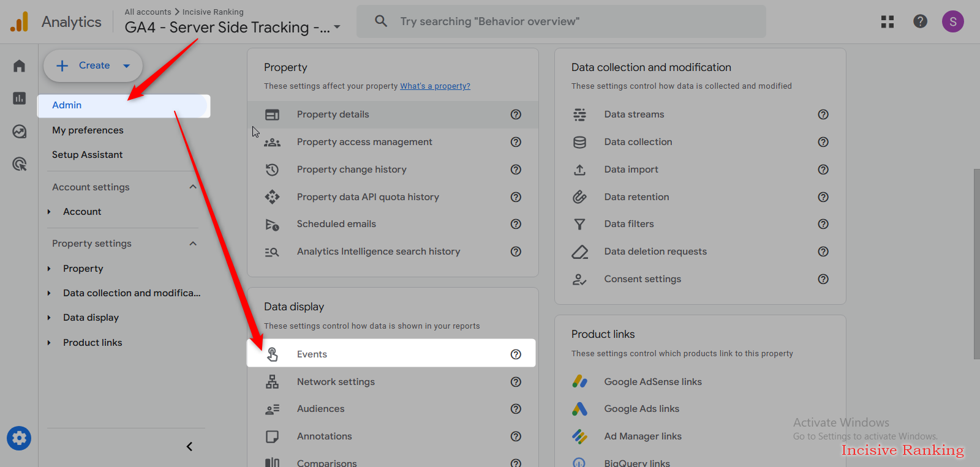Open the GA4 Server Side Tracking property selector
This screenshot has width=980, height=467.
pos(232,28)
